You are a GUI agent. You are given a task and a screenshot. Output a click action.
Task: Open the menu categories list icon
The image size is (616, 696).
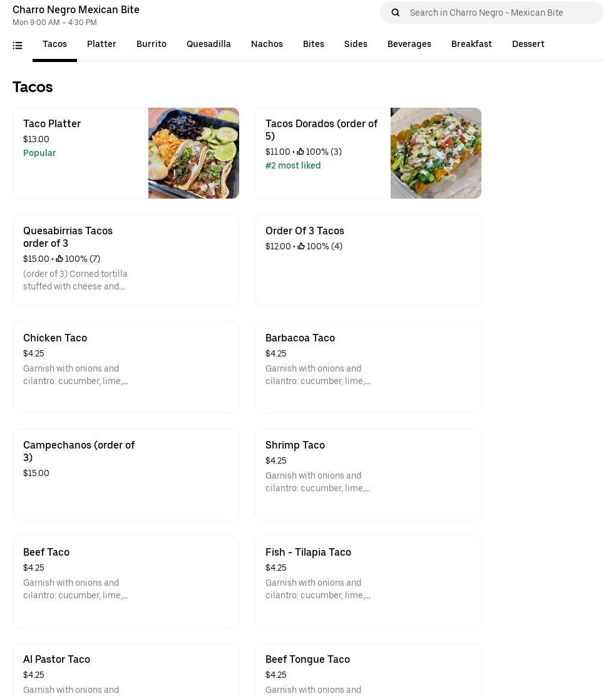click(x=18, y=45)
